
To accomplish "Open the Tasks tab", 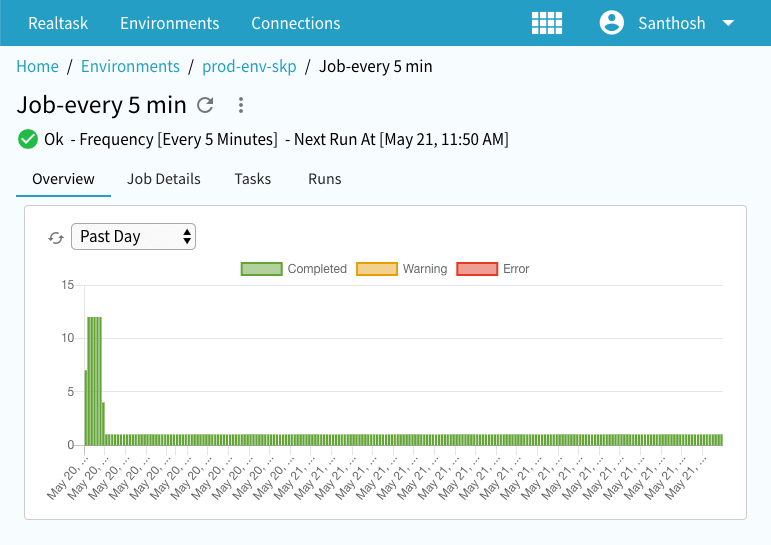I will 253,179.
